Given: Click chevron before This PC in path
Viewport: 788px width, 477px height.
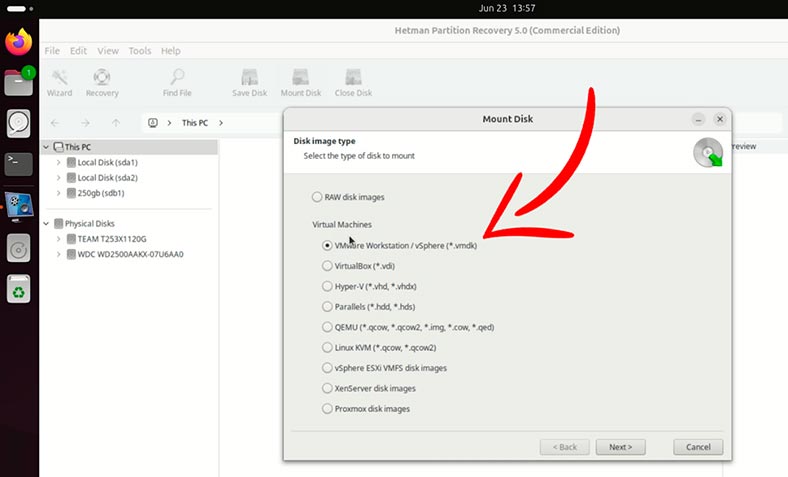Looking at the screenshot, I should (169, 123).
